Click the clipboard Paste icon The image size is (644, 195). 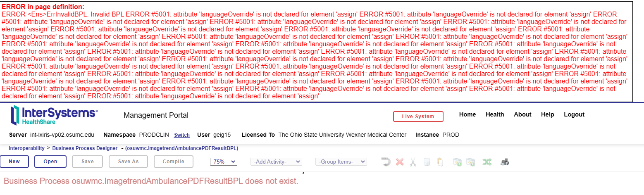click(x=440, y=162)
